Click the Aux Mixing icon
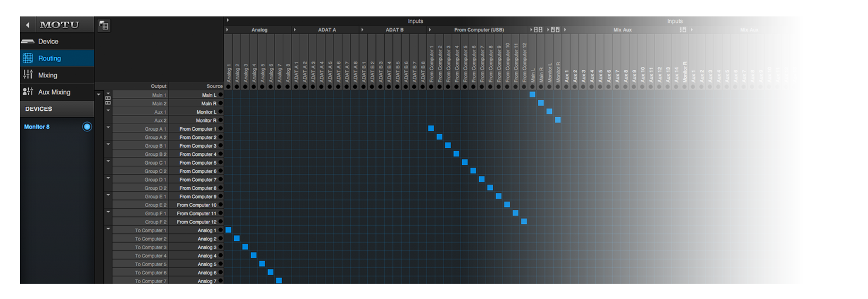 pos(28,92)
